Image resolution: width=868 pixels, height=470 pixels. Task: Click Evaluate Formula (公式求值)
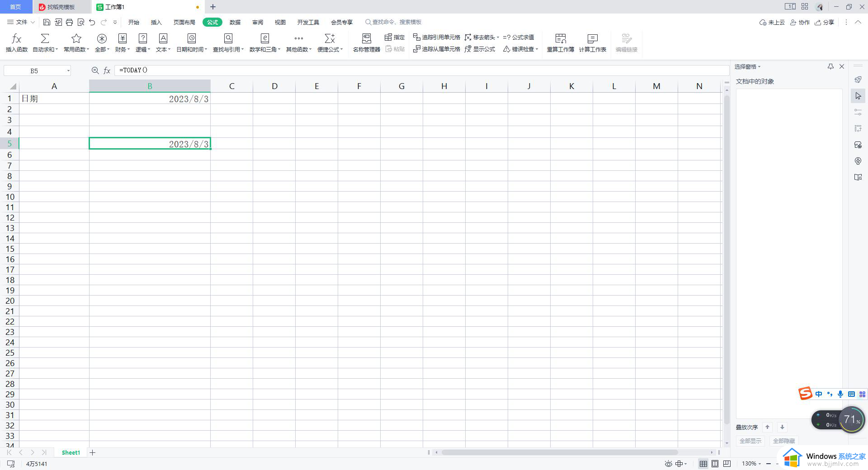(519, 37)
